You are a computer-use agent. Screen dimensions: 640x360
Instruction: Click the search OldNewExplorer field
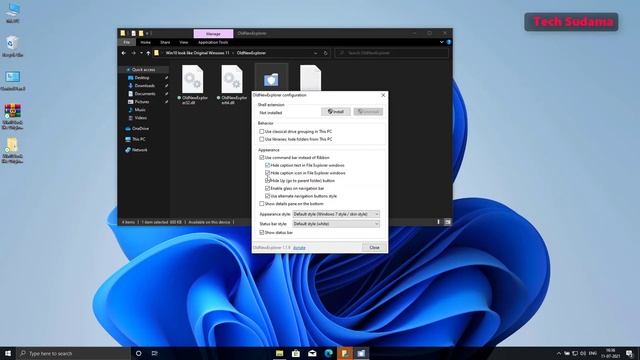click(392, 53)
